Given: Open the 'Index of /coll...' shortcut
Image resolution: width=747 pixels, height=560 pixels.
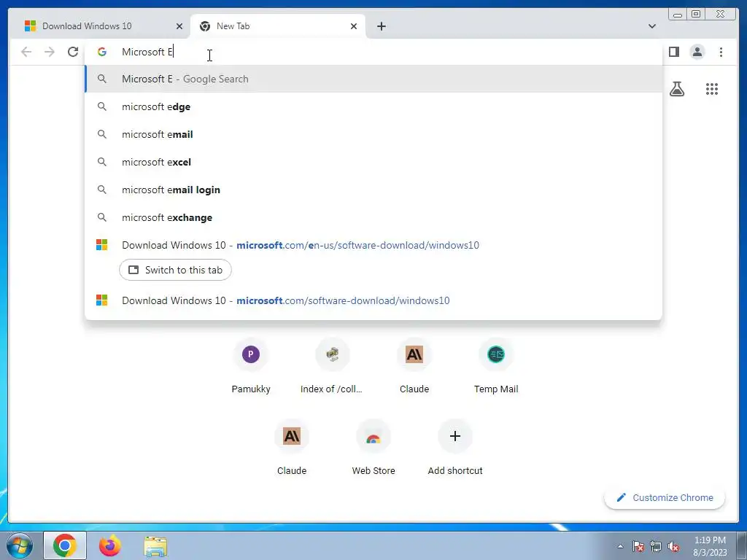Looking at the screenshot, I should click(332, 367).
